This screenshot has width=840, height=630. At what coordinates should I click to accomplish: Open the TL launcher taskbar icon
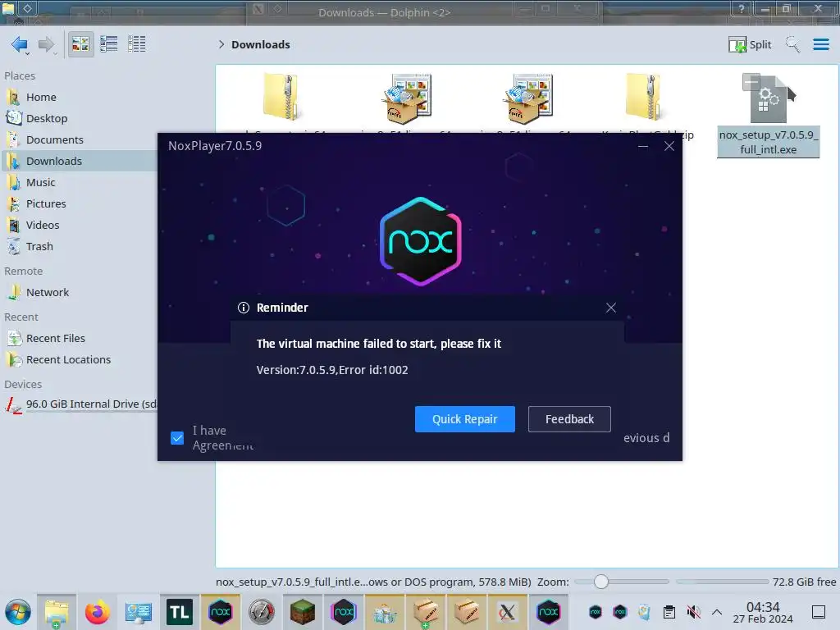tap(180, 612)
